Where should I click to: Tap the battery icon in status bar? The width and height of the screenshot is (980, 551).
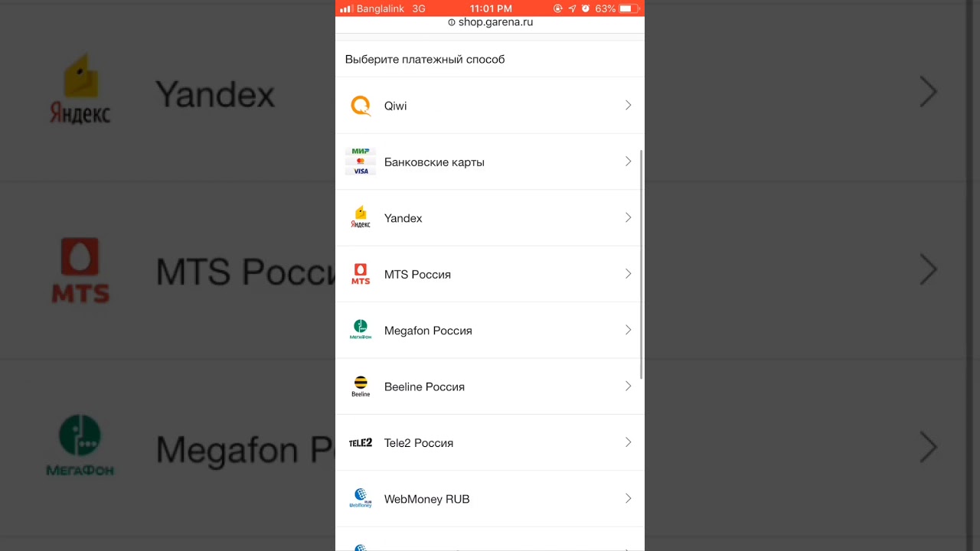629,8
